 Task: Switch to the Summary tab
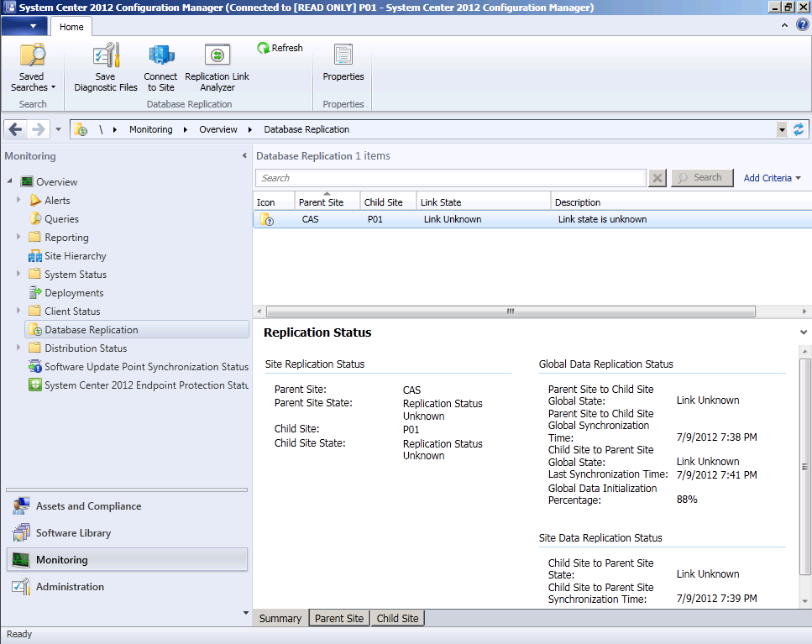280,618
